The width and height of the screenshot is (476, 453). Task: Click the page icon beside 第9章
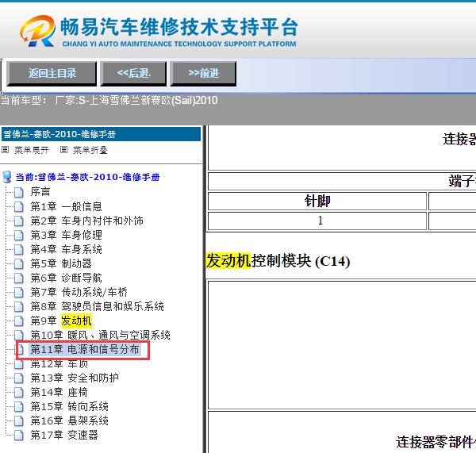pos(19,321)
